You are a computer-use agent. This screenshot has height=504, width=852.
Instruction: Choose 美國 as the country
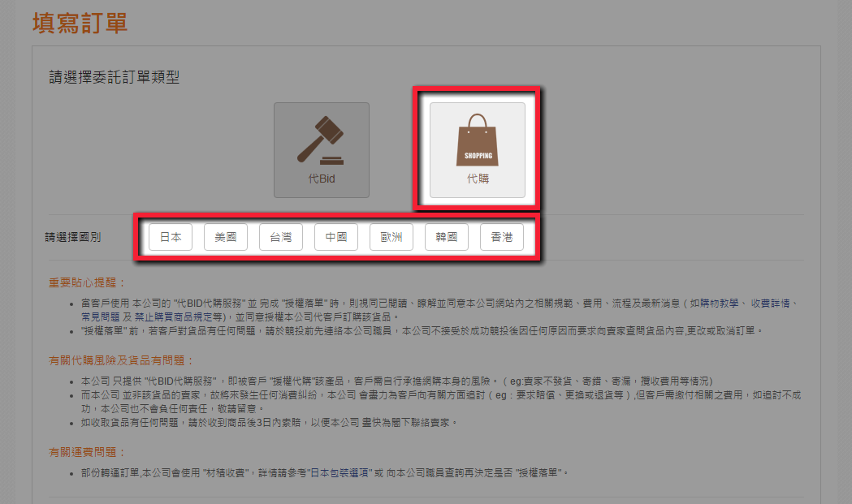226,237
